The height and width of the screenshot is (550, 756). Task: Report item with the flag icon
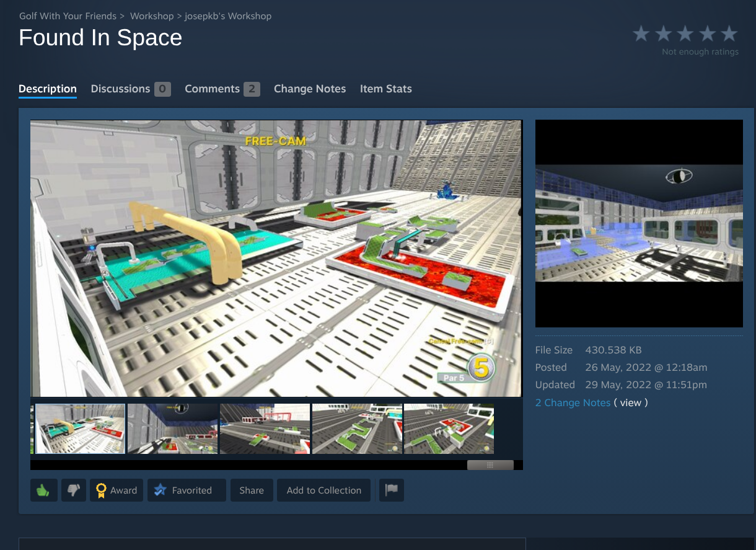(391, 490)
